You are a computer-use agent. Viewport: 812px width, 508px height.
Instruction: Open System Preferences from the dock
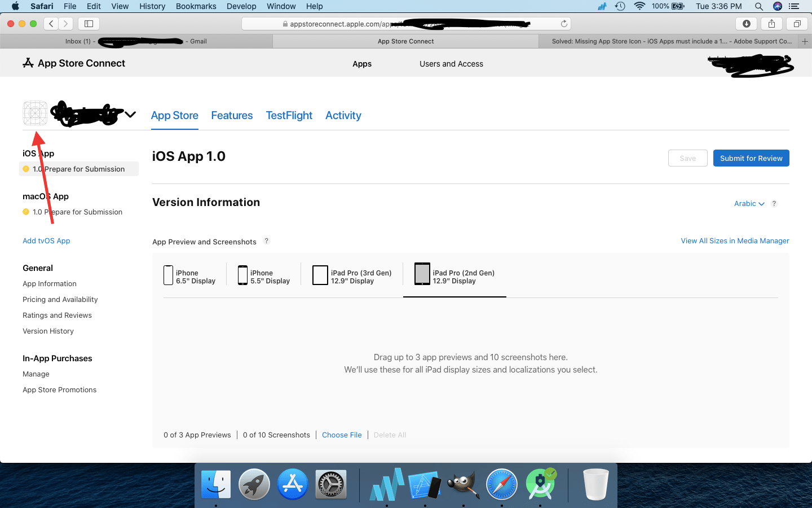(x=331, y=484)
